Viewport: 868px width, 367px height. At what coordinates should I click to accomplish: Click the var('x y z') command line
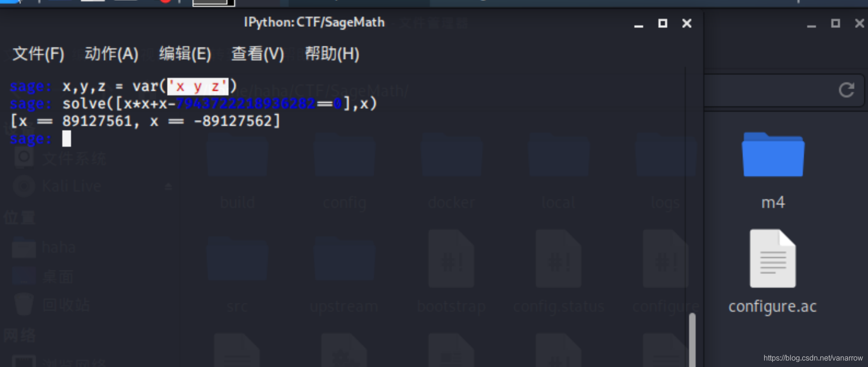tap(124, 86)
